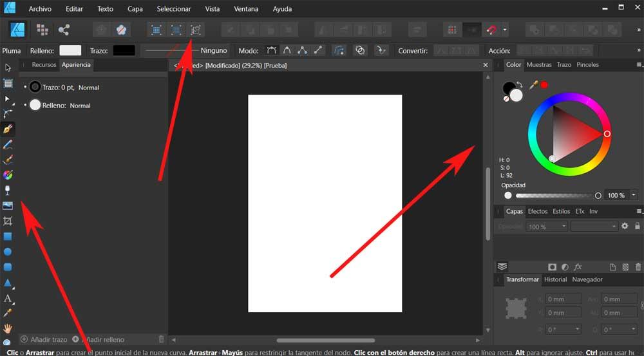
Task: Open rotation 0° dropdown in Transformar
Action: (577, 330)
